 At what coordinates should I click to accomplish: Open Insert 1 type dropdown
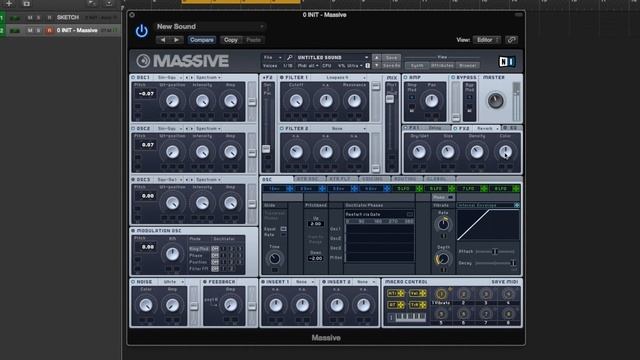pos(305,282)
